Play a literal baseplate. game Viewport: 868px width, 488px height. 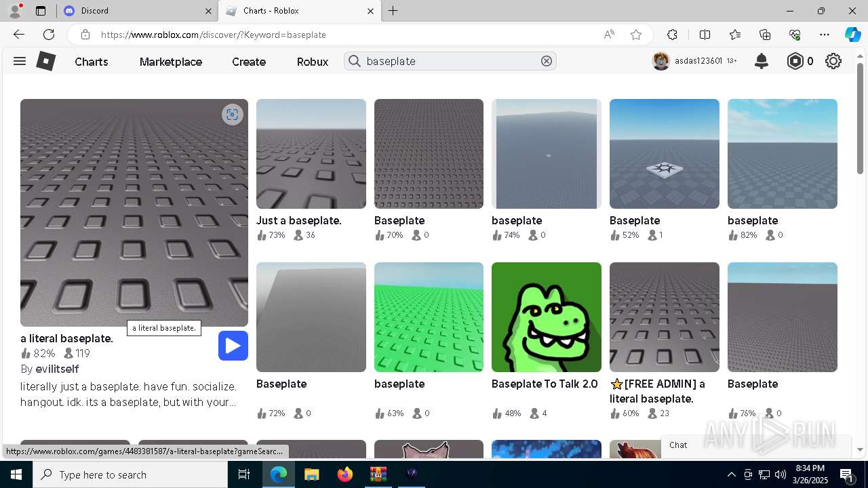[x=233, y=346]
